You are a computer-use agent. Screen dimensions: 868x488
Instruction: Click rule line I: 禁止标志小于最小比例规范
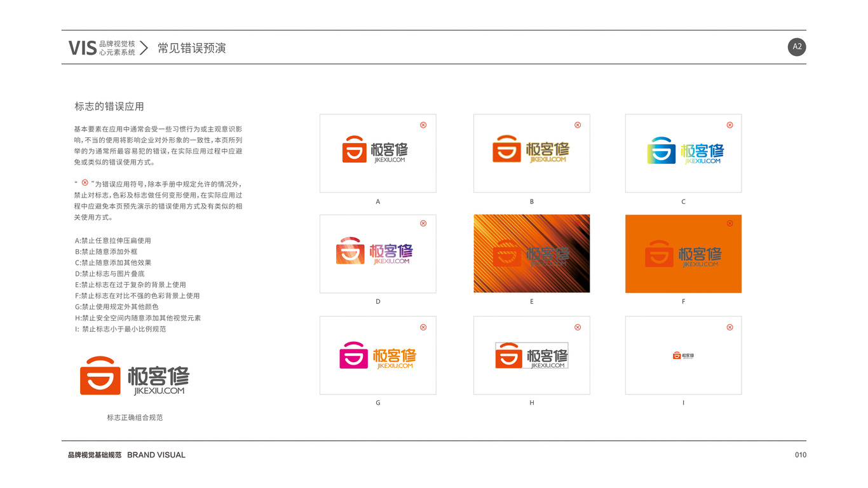[x=120, y=329]
